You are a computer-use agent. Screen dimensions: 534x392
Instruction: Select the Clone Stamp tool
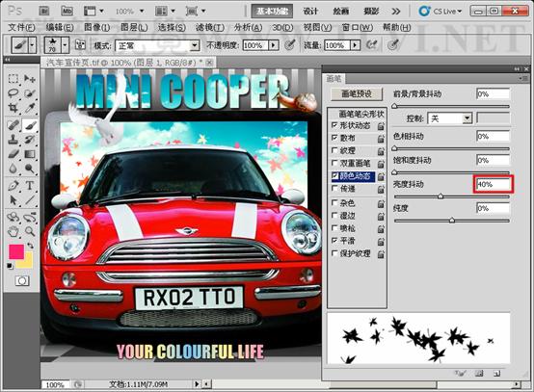[x=13, y=139]
